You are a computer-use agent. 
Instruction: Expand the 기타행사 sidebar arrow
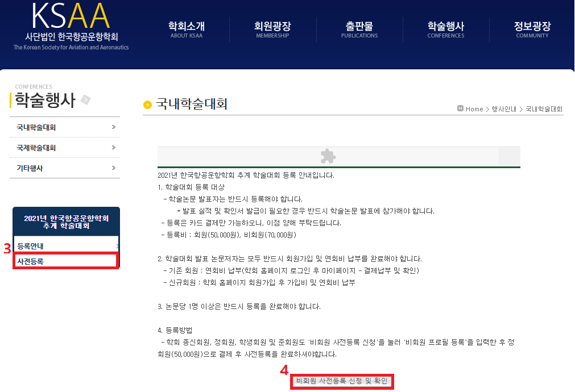[114, 168]
